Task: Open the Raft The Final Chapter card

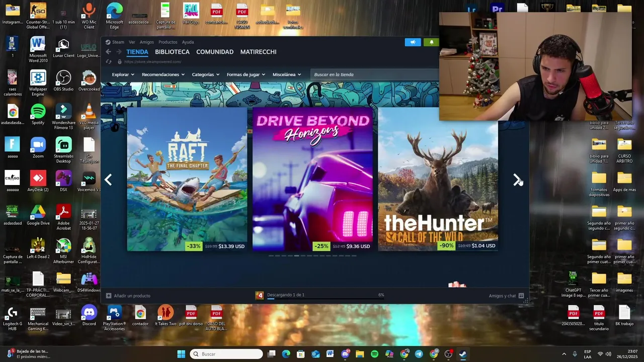Action: (x=187, y=179)
